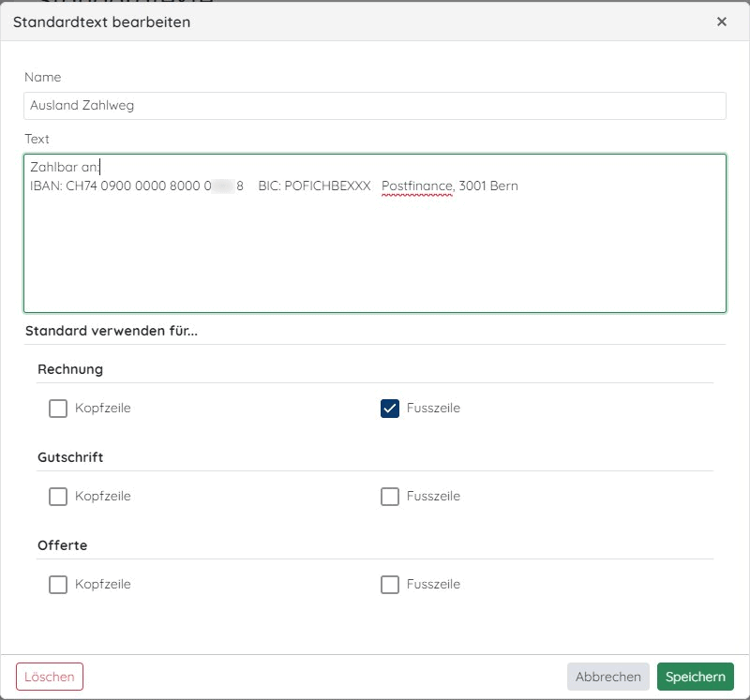Enable Kopfzeile for Gutschrift

pyautogui.click(x=58, y=497)
